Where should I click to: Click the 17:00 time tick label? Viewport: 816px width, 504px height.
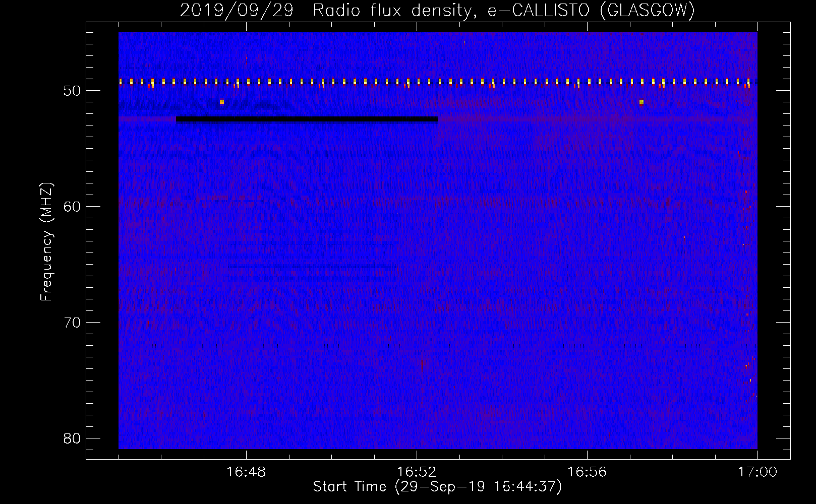(757, 472)
